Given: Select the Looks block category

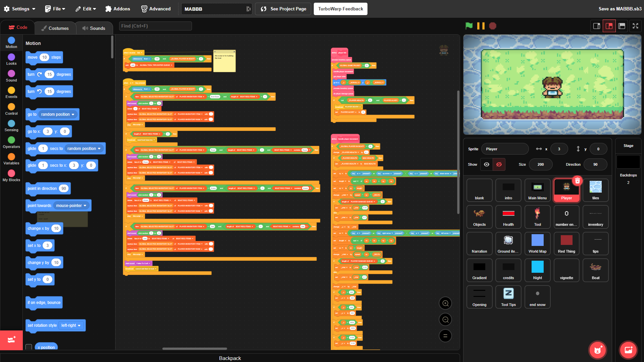Looking at the screenshot, I should click(11, 59).
